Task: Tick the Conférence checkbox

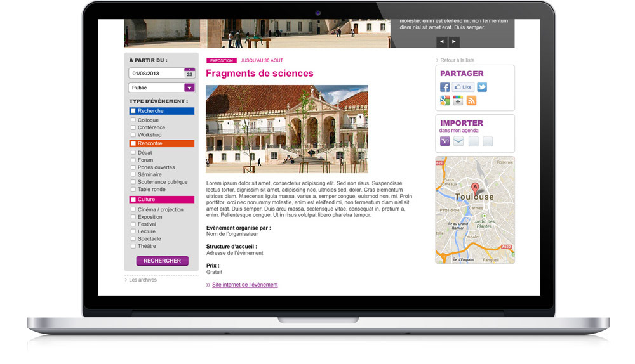Action: 133,127
